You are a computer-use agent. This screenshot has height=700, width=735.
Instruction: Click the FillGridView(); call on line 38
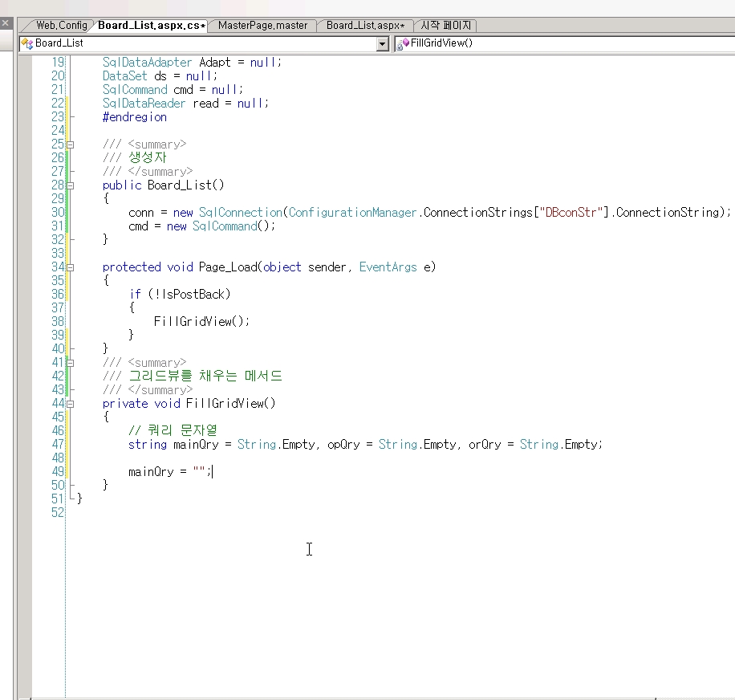coord(201,322)
